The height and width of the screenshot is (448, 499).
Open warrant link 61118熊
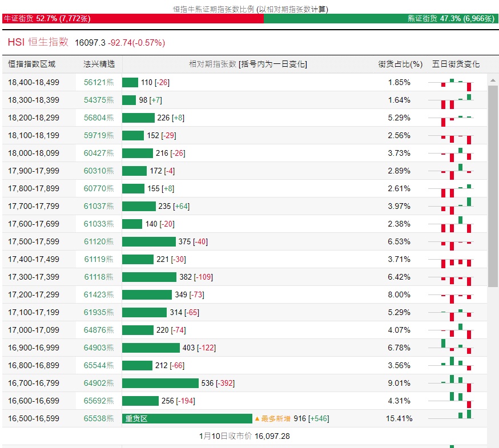coord(99,277)
